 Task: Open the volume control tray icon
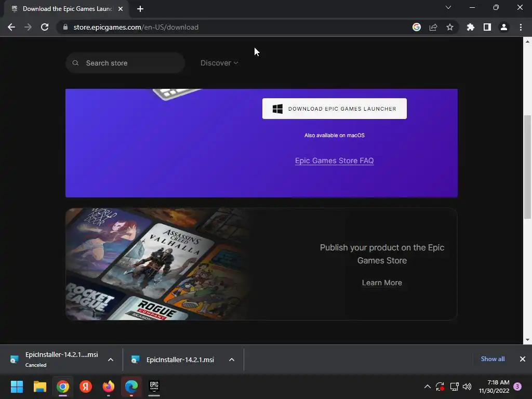tap(467, 387)
